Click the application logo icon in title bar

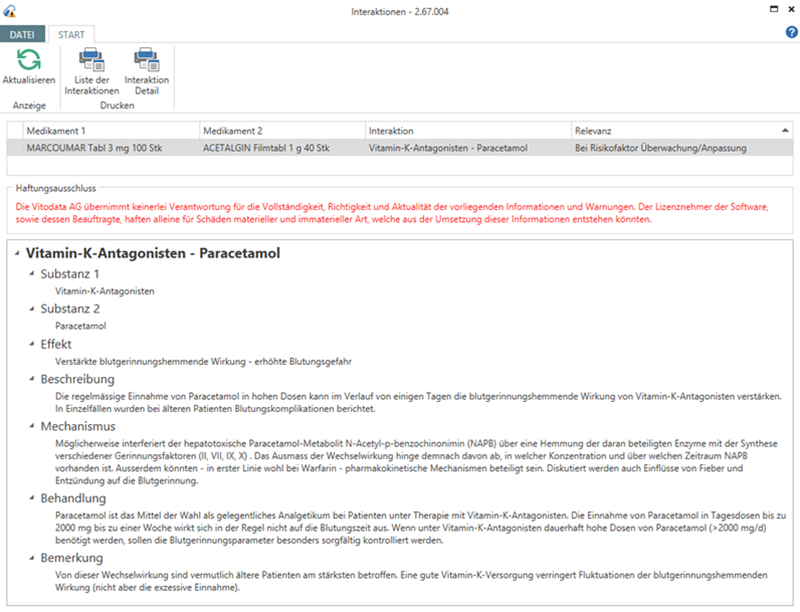point(9,11)
